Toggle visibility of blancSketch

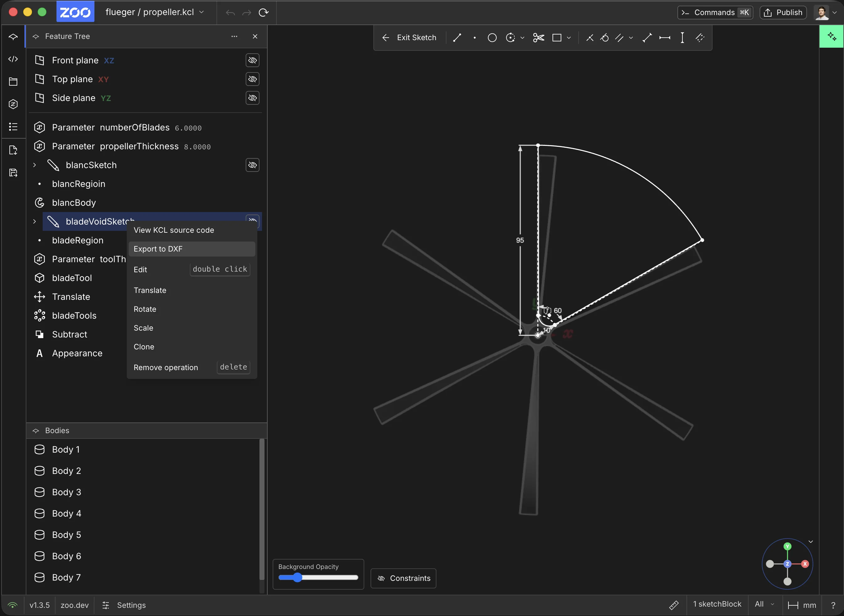253,165
